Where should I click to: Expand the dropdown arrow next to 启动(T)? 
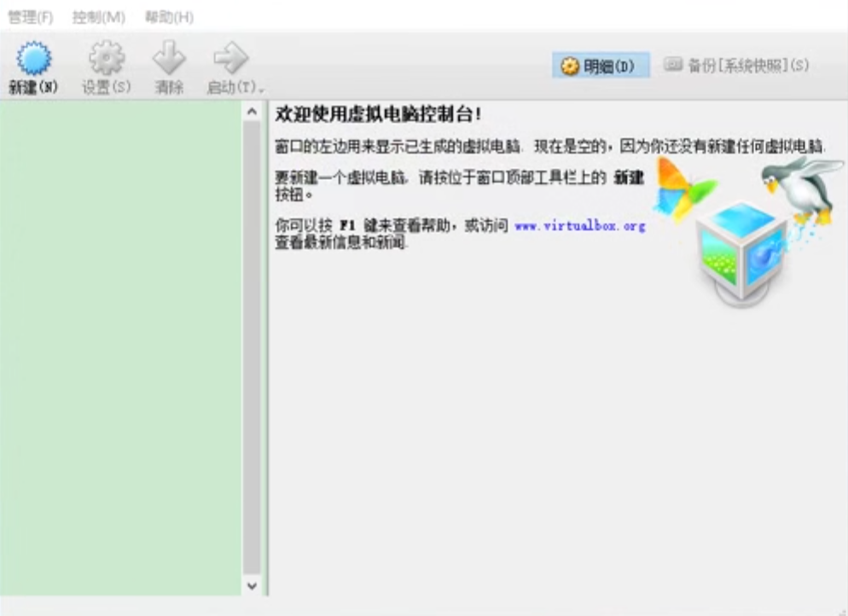point(262,90)
